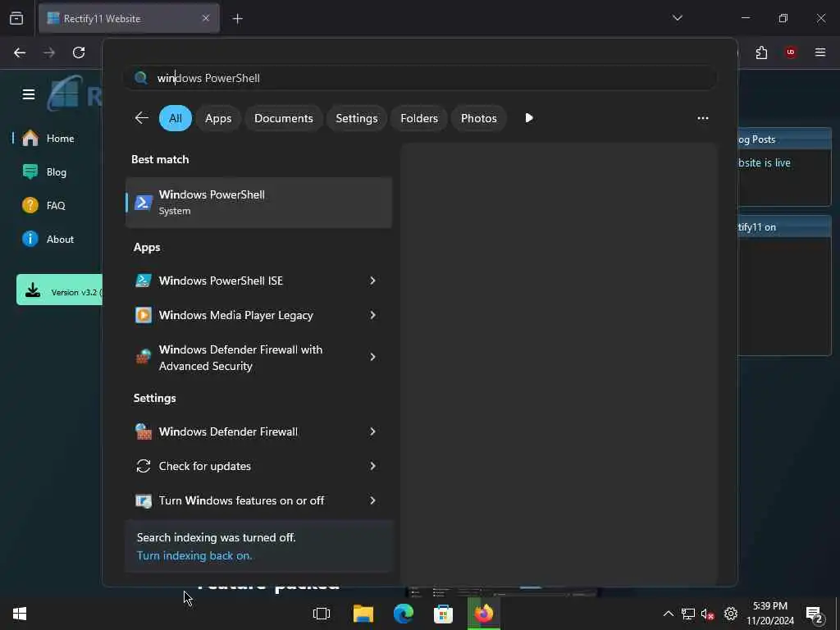Click the Blog chat icon in site sidebar
The height and width of the screenshot is (630, 840).
pos(30,172)
